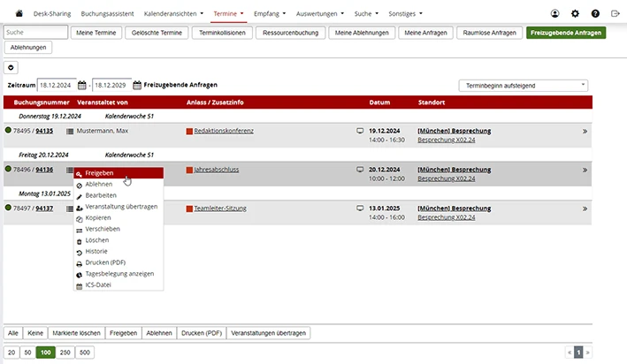Click the Meine Ablehnungen button
This screenshot has width=627, height=364.
click(x=362, y=33)
